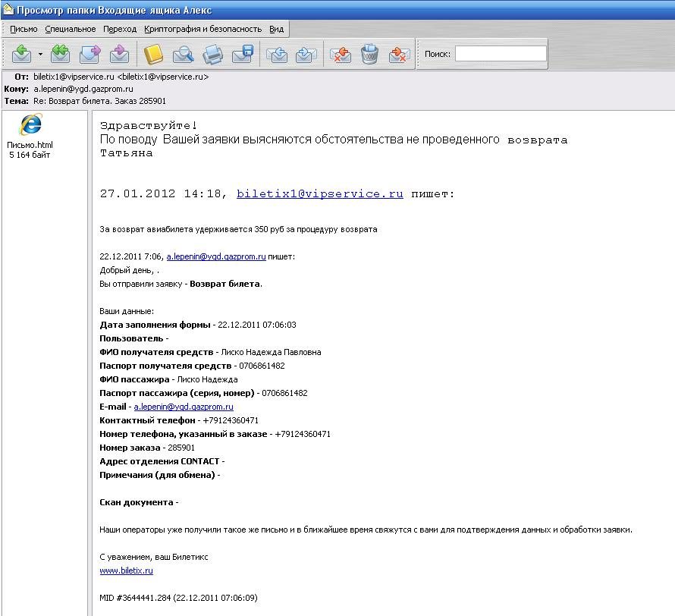Click the trash bin delete icon
This screenshot has width=675, height=616.
(x=369, y=54)
